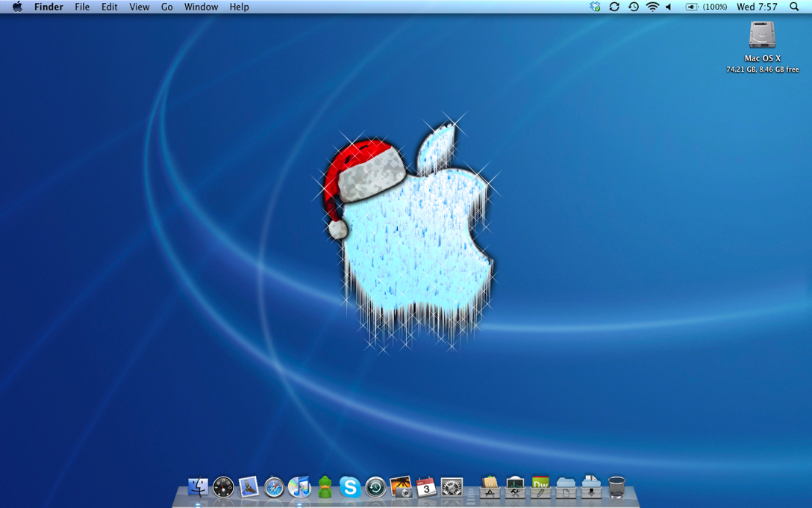This screenshot has width=812, height=508.
Task: Open the Utilities stack in Dock
Action: point(515,487)
